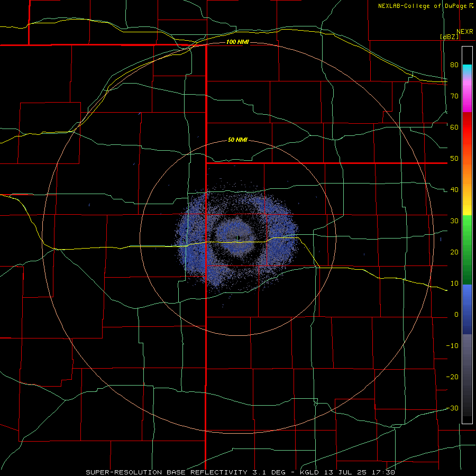Click the 60 dBZ scale value
This screenshot has width=476, height=476.
pyautogui.click(x=454, y=127)
